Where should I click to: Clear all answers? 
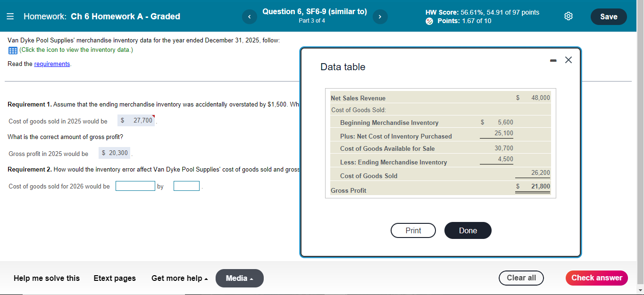click(x=521, y=278)
